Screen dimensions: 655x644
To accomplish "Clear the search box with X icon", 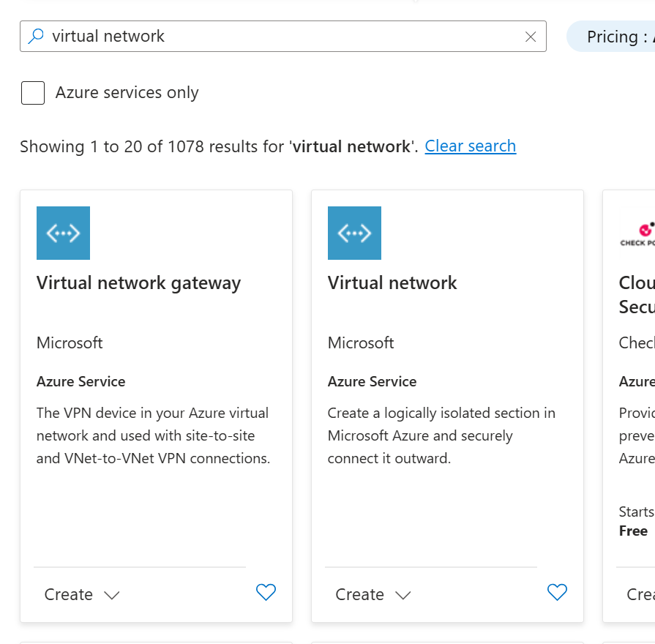I will pyautogui.click(x=531, y=37).
